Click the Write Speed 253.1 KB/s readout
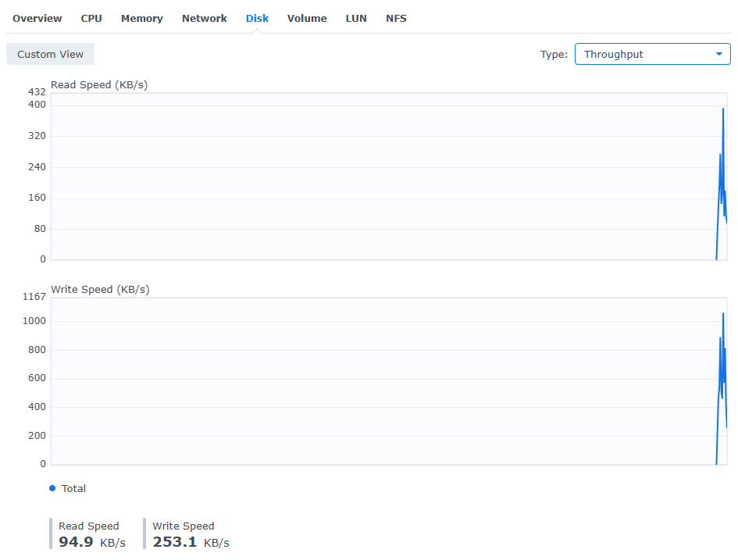The height and width of the screenshot is (560, 738). tap(191, 534)
